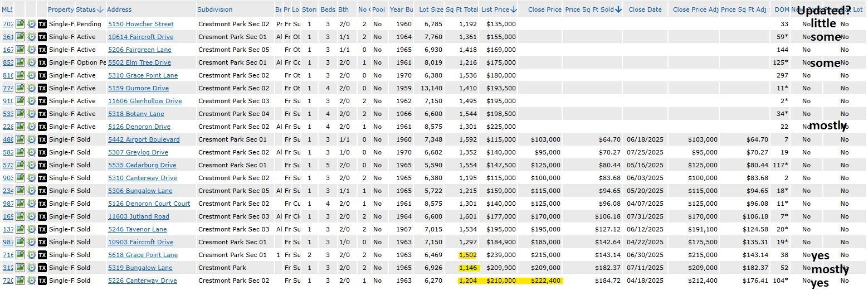Open the 5206 Fairgreen Lane listing link
The width and height of the screenshot is (868, 295).
pyautogui.click(x=139, y=50)
